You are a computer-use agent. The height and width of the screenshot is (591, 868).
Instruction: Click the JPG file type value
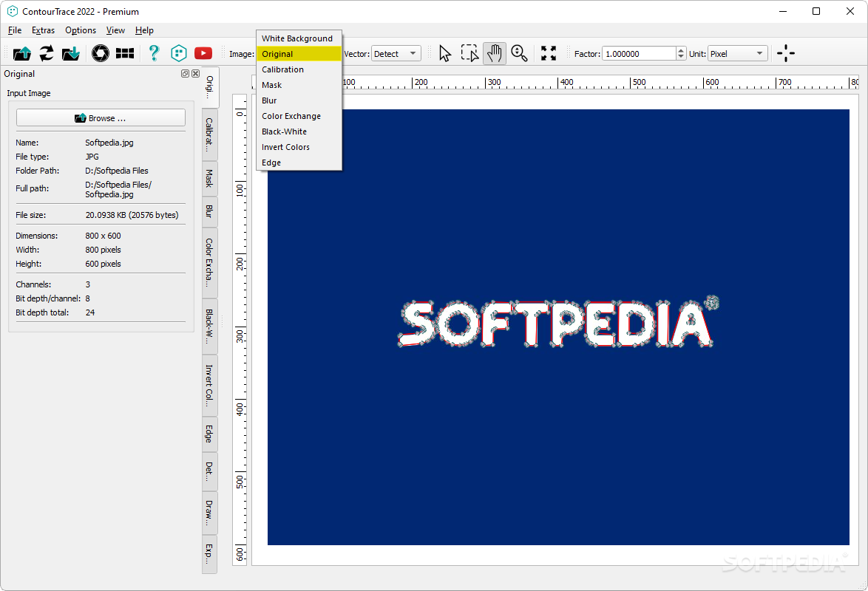click(92, 157)
